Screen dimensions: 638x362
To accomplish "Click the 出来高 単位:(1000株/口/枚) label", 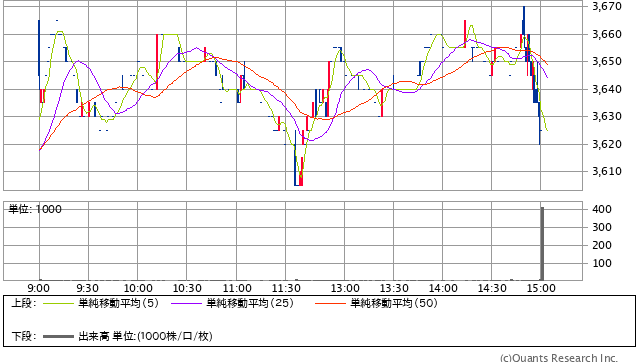I will 145,336.
